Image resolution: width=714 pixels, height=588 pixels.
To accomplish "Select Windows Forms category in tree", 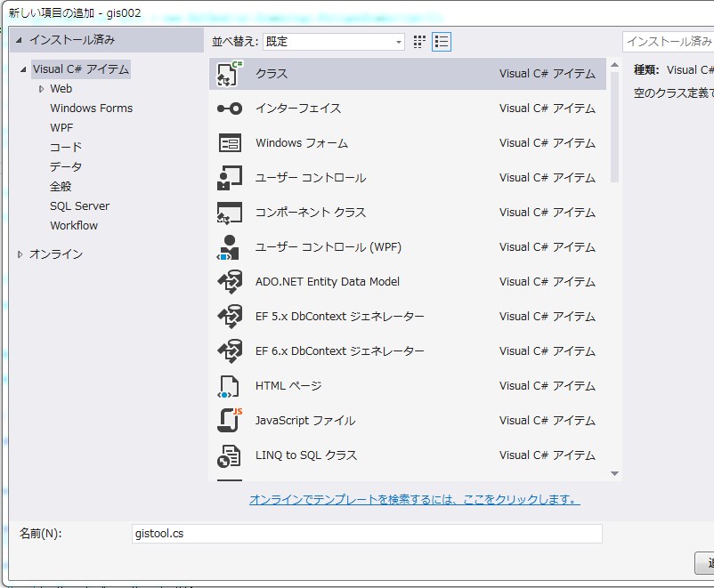I will (x=91, y=109).
